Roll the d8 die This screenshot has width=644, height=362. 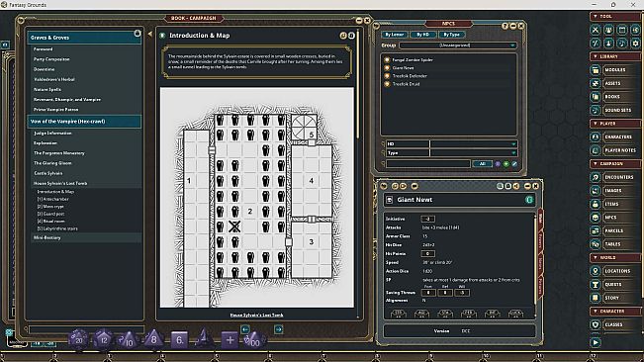click(153, 340)
